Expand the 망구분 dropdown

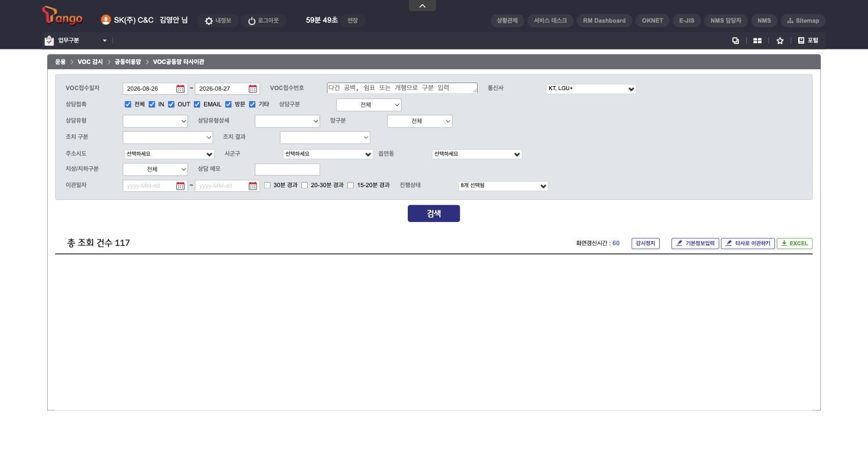point(419,121)
